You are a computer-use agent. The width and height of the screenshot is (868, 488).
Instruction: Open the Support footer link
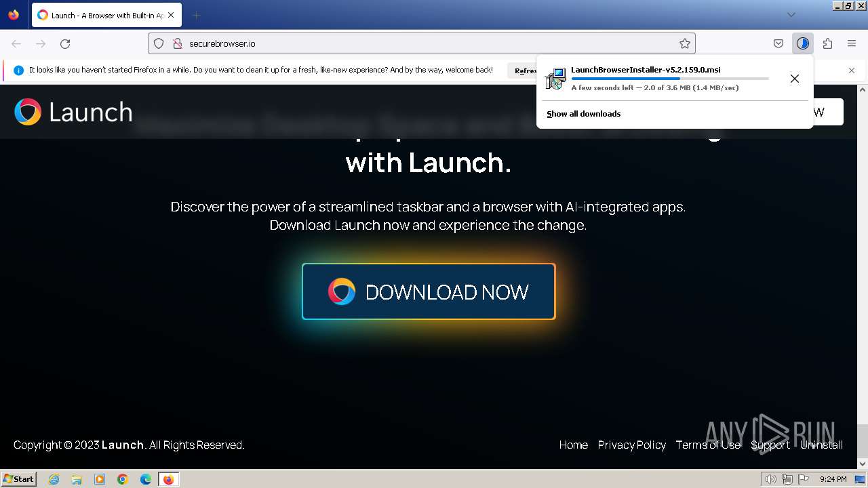tap(770, 445)
